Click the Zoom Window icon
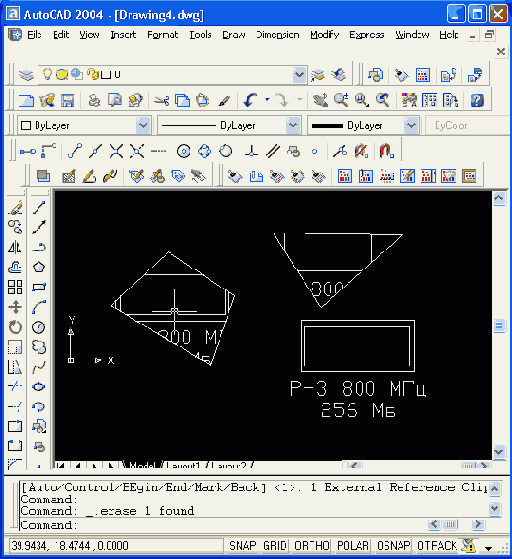The image size is (512, 559). coord(362,100)
